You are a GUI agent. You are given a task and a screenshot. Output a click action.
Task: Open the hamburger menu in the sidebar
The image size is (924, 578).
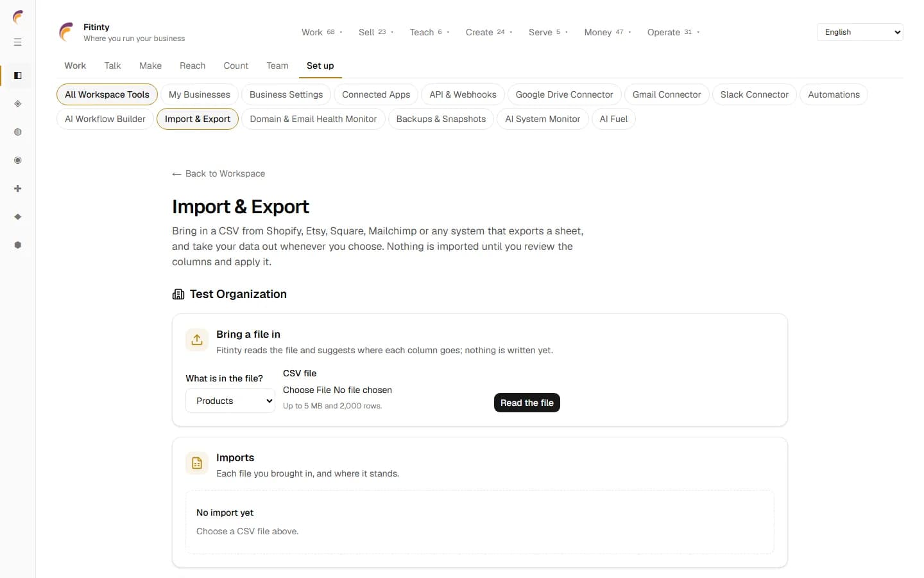pos(18,42)
